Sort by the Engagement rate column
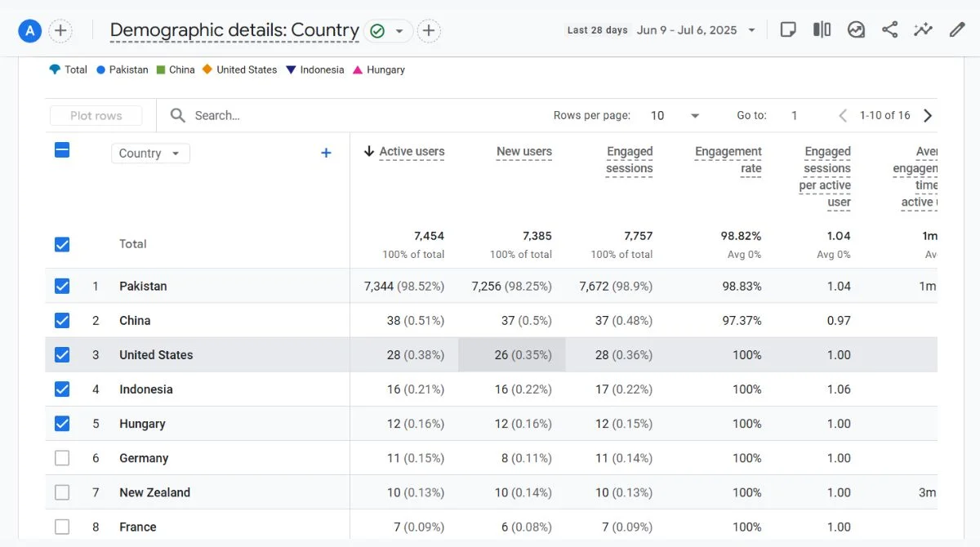The image size is (980, 547). click(x=728, y=160)
